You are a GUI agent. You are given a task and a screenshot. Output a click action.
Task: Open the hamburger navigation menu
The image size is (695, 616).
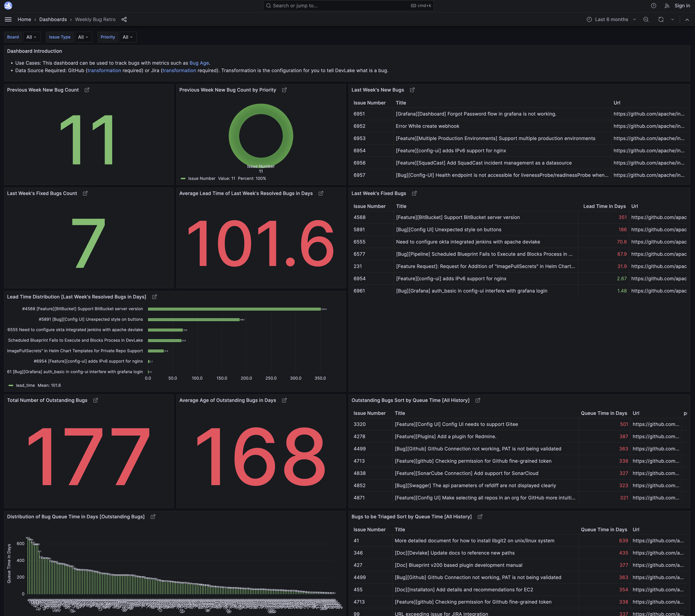[8, 19]
